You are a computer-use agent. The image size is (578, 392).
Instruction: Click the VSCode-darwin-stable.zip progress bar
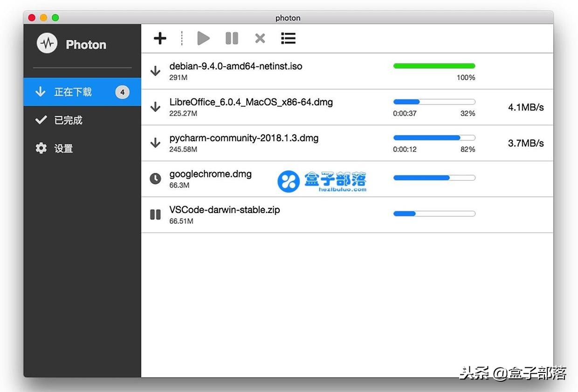click(x=434, y=213)
